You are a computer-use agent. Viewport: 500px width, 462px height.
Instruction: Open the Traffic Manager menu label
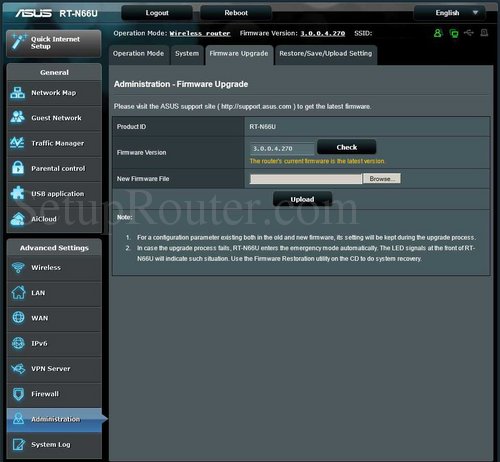pos(58,143)
